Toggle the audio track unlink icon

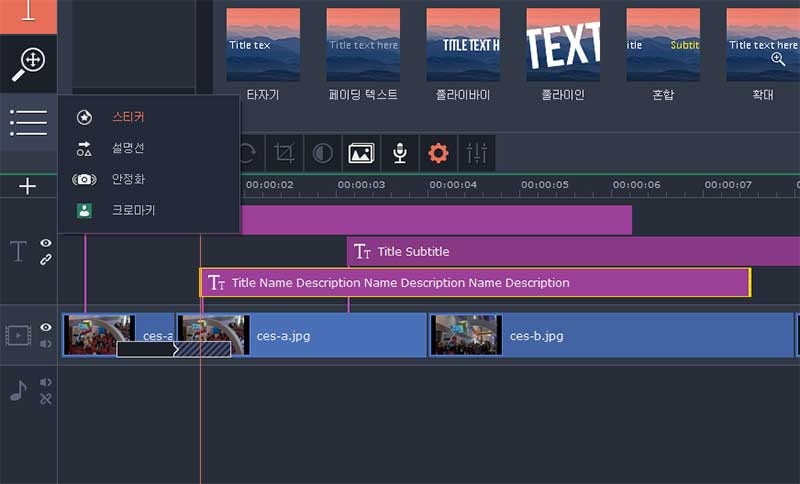[x=46, y=399]
